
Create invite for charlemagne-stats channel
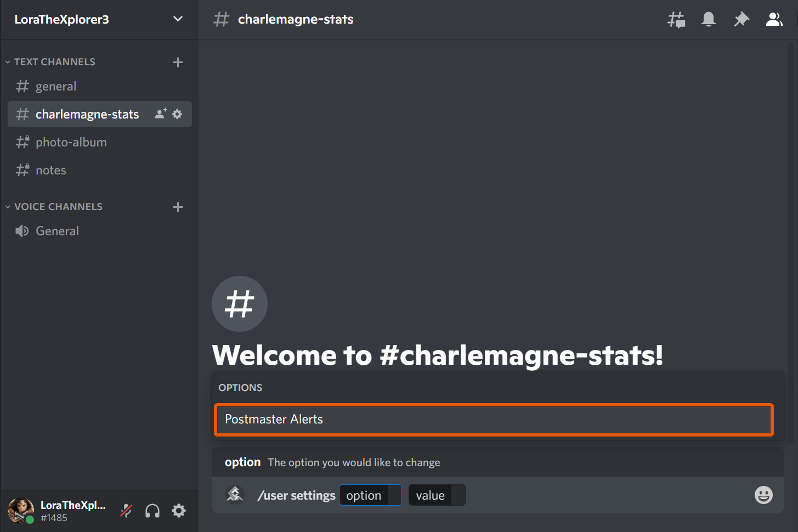point(161,114)
